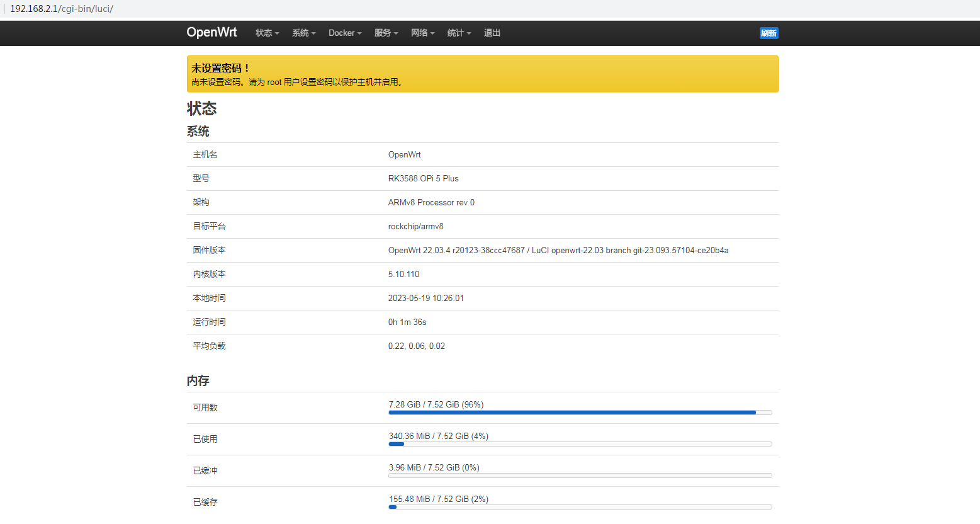Click the 目标平台 row label

209,226
